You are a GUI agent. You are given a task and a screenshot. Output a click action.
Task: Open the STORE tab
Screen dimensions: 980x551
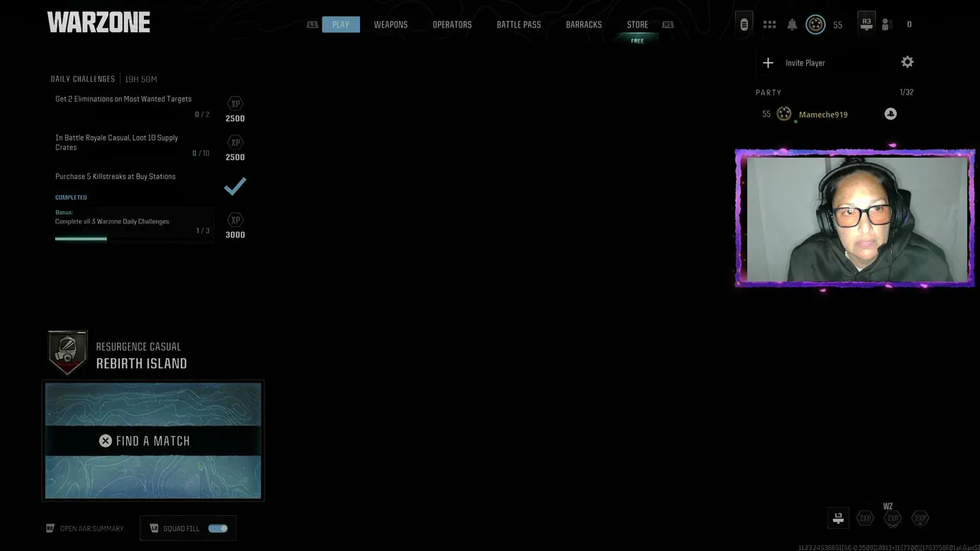[637, 24]
